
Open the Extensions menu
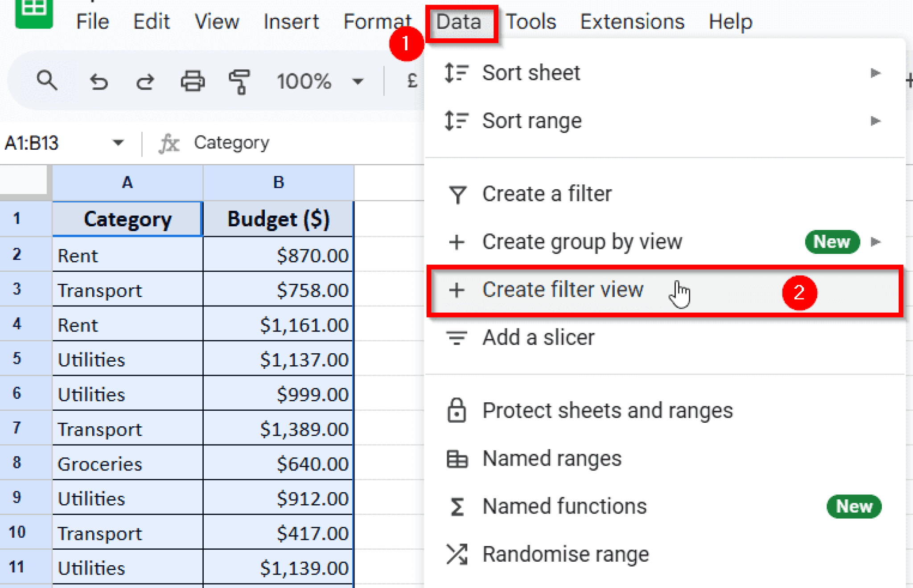(x=632, y=21)
